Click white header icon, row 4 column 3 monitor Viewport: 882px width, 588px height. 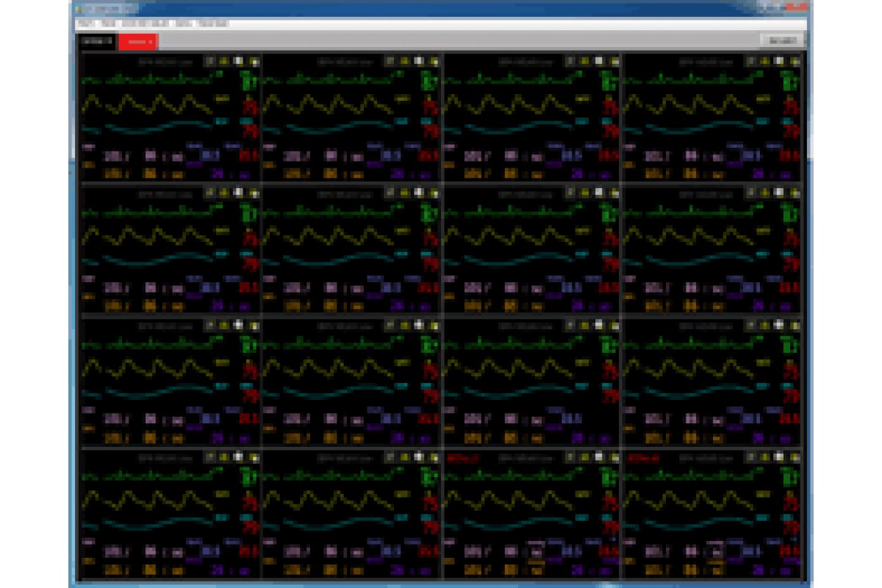pyautogui.click(x=599, y=457)
